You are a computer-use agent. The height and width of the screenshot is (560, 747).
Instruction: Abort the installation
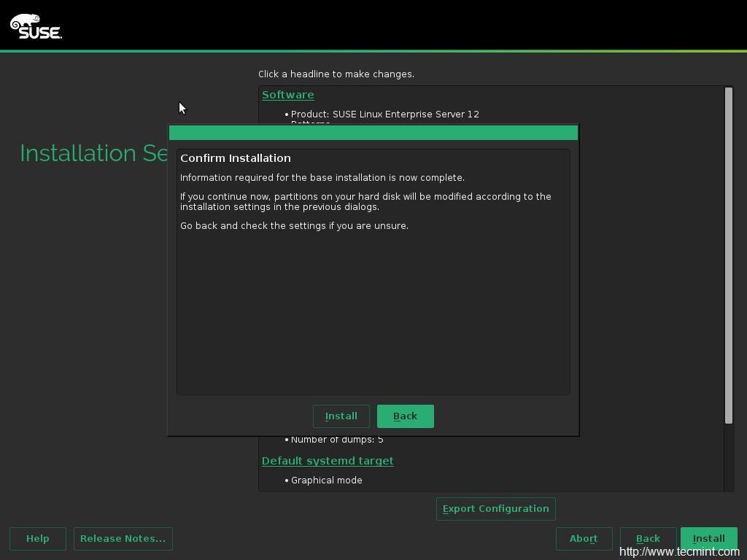(x=584, y=539)
